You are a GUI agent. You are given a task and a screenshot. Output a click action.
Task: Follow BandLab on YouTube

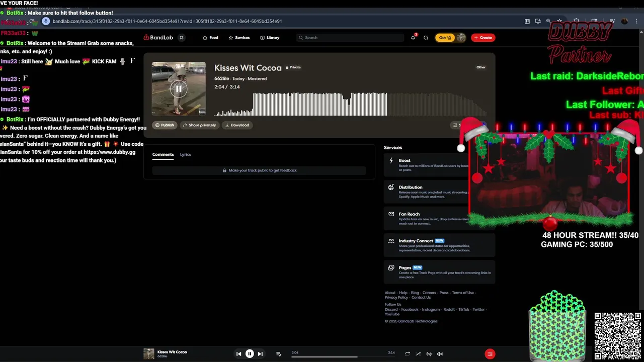(x=392, y=314)
